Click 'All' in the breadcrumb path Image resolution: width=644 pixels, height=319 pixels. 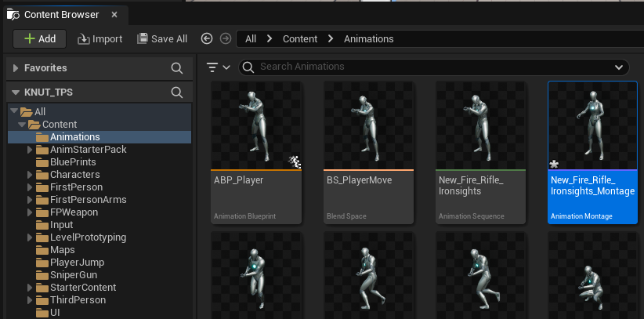pyautogui.click(x=251, y=39)
